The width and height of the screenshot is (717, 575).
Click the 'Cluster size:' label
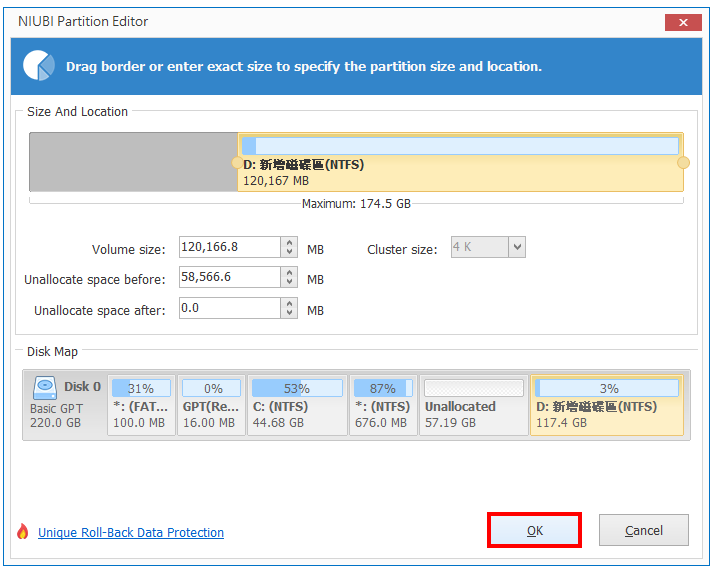402,249
